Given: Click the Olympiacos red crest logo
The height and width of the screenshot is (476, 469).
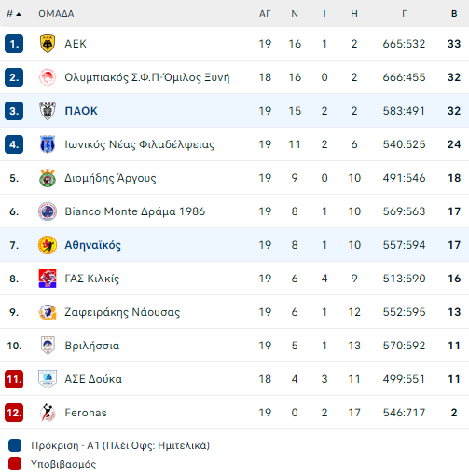Looking at the screenshot, I should pyautogui.click(x=48, y=77).
